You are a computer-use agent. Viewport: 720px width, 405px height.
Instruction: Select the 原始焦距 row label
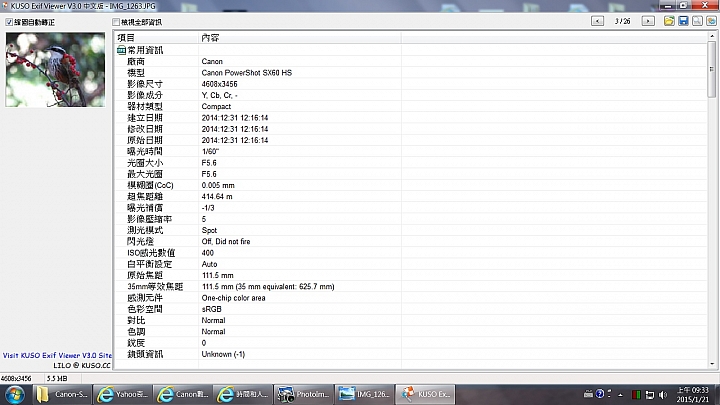point(145,275)
